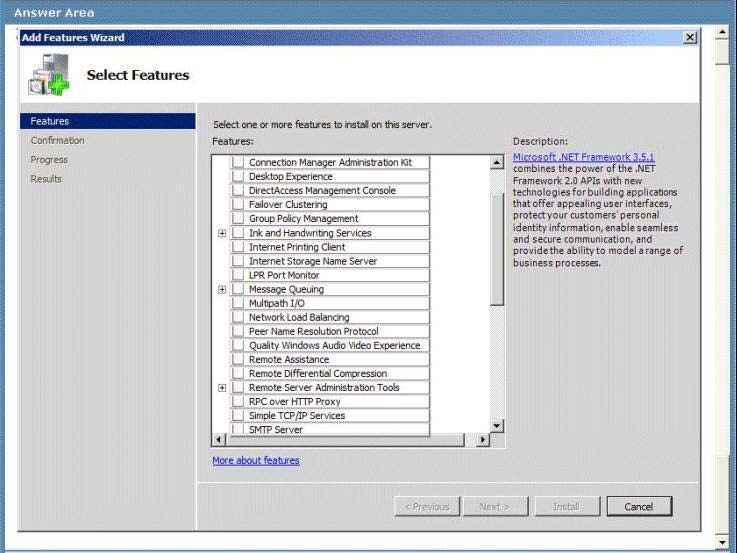The image size is (737, 553).
Task: Tick the LPR Port Monitor checkbox
Action: click(x=238, y=275)
